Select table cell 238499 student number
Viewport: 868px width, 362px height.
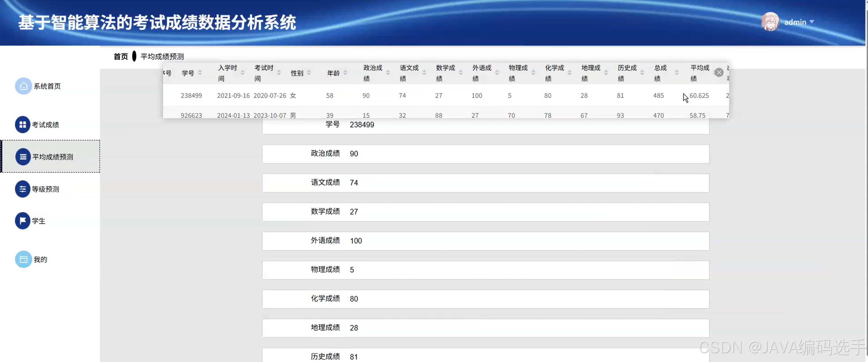[x=192, y=96]
